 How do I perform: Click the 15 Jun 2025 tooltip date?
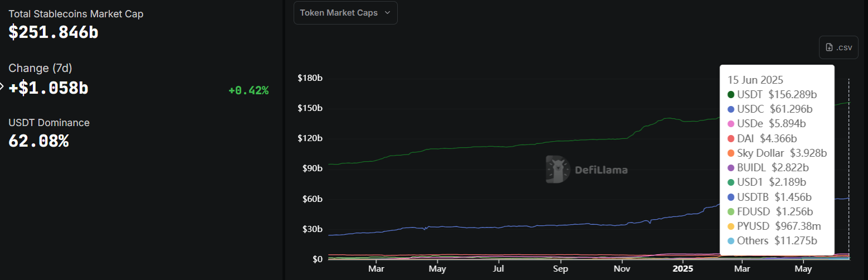click(x=755, y=80)
